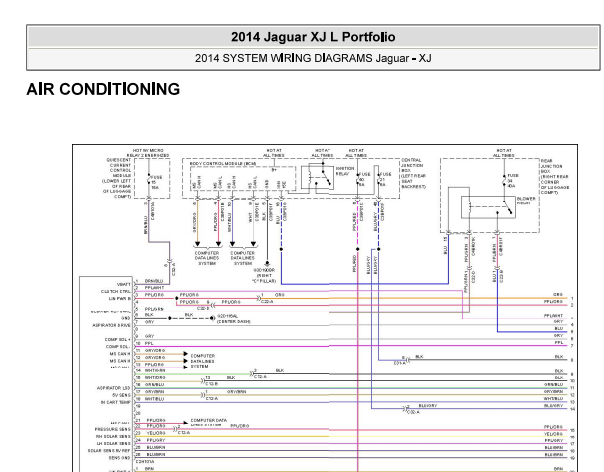Click the "BODY CONTROL MODULE (BCM)" label
The height and width of the screenshot is (472, 604).
tap(223, 164)
